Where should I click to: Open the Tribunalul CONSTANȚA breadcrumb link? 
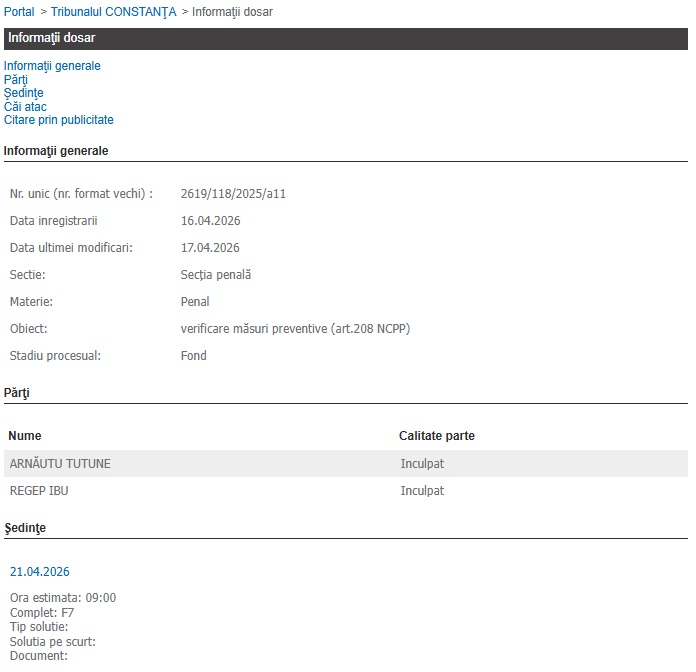point(113,12)
